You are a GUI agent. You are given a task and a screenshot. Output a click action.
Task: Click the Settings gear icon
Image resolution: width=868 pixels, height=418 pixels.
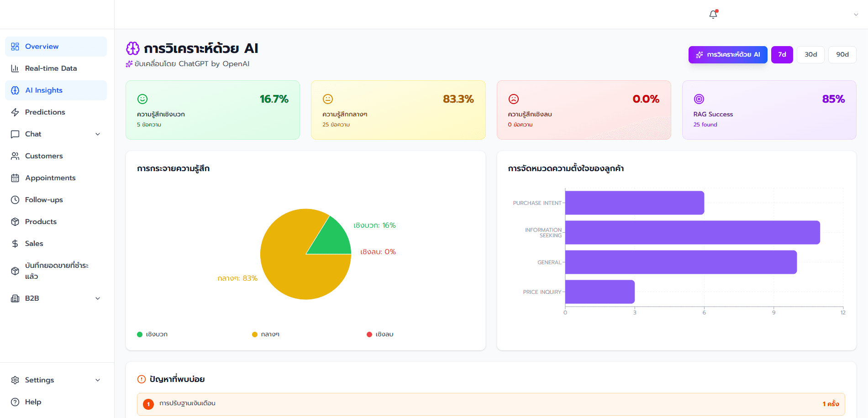15,380
